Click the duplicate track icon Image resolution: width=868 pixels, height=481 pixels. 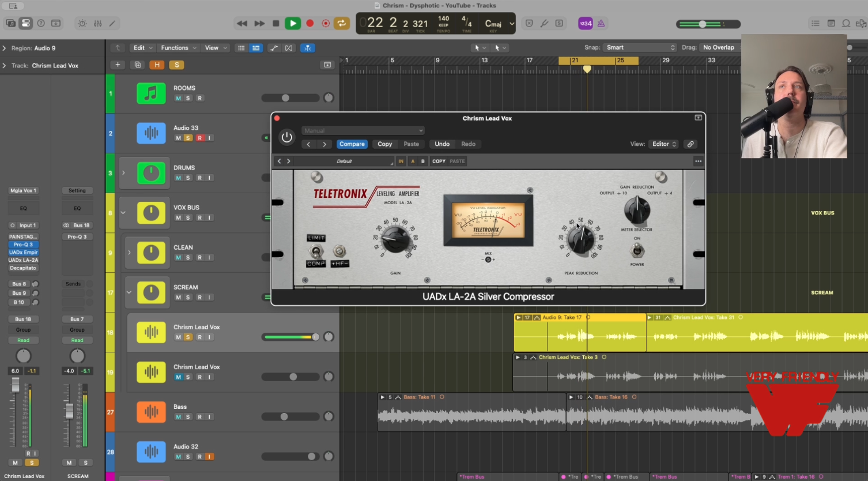tap(138, 65)
